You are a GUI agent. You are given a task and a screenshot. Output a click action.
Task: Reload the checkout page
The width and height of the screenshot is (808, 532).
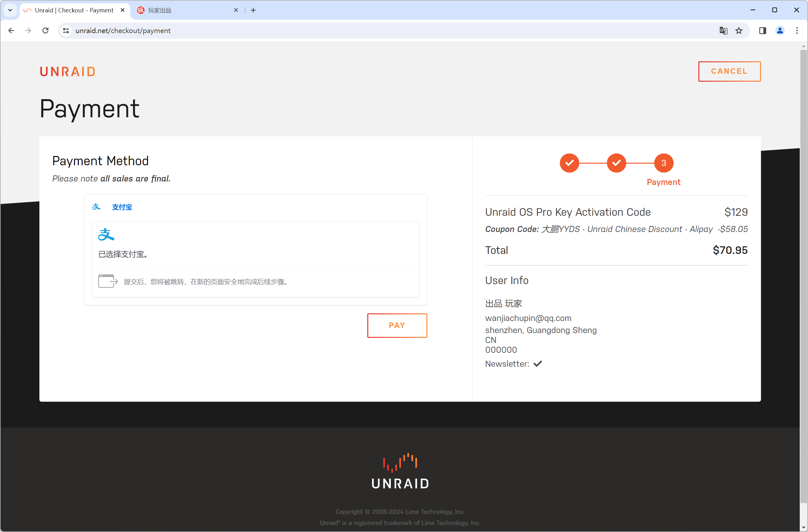pyautogui.click(x=45, y=31)
